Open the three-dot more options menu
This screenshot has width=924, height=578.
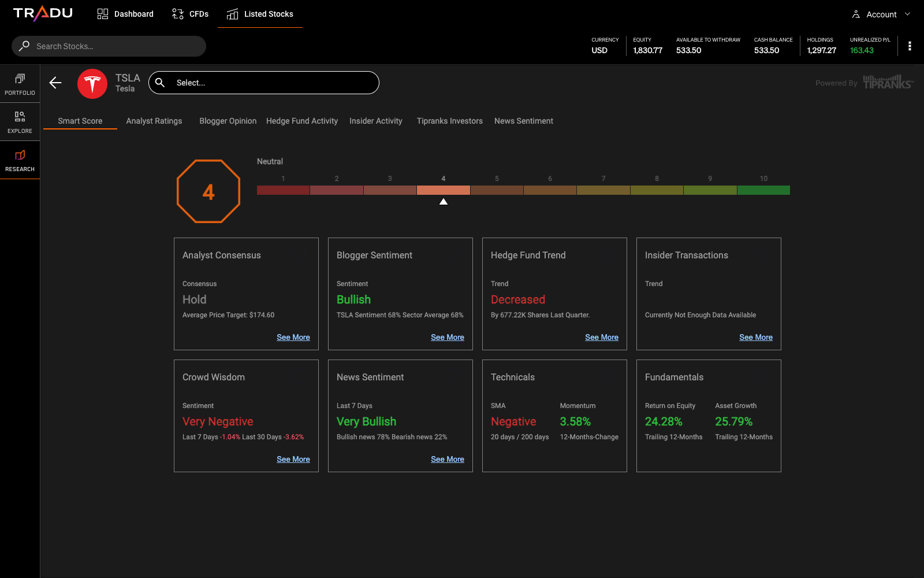(910, 46)
